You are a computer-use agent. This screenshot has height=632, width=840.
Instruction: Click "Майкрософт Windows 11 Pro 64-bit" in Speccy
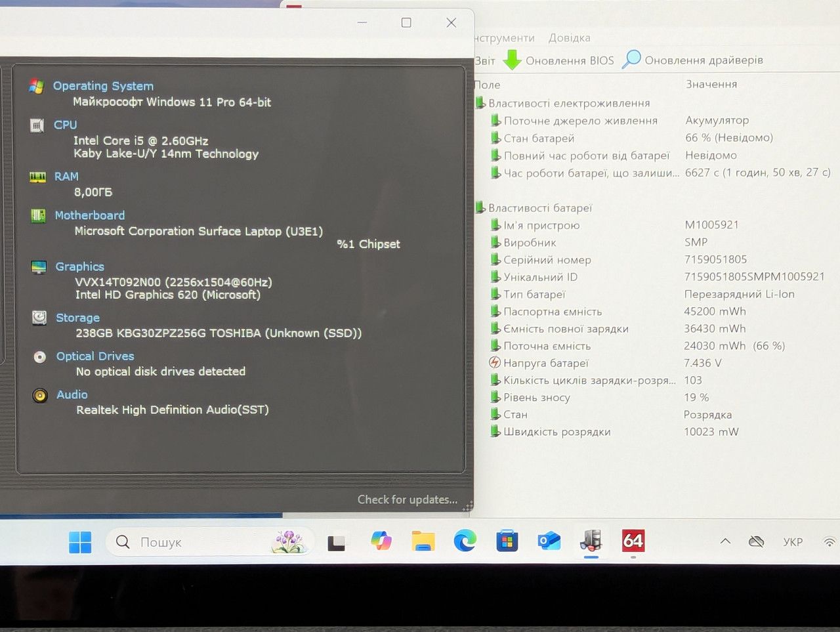[172, 102]
